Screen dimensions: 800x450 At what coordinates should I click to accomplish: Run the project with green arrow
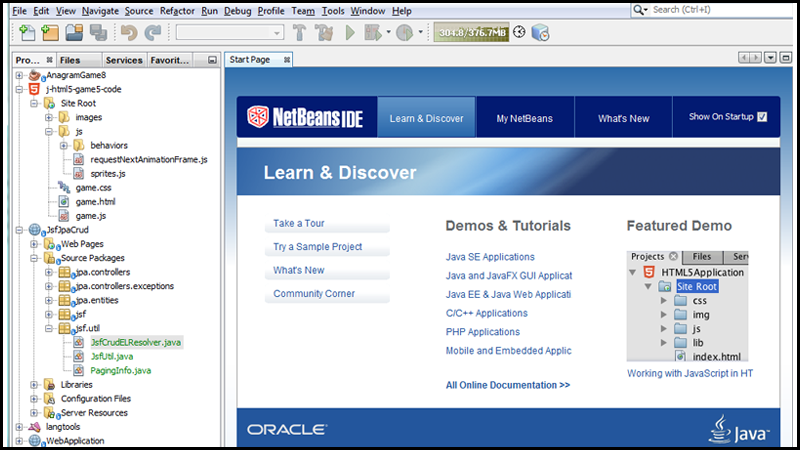[x=350, y=33]
